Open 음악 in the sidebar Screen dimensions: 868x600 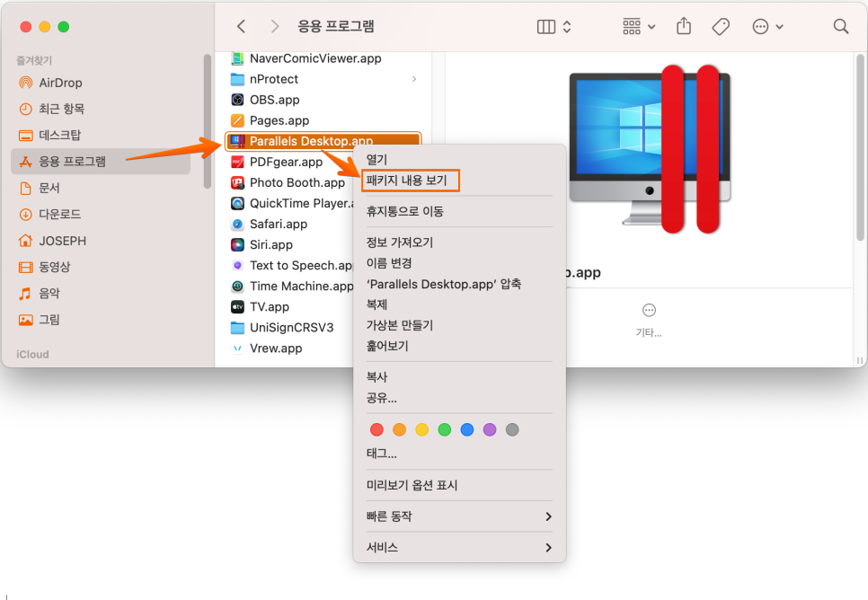101,294
